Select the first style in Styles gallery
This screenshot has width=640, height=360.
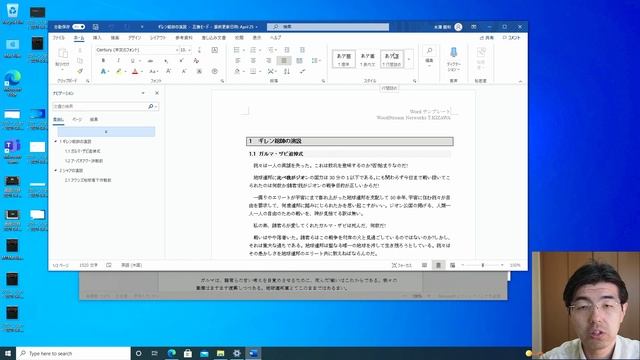pos(344,59)
